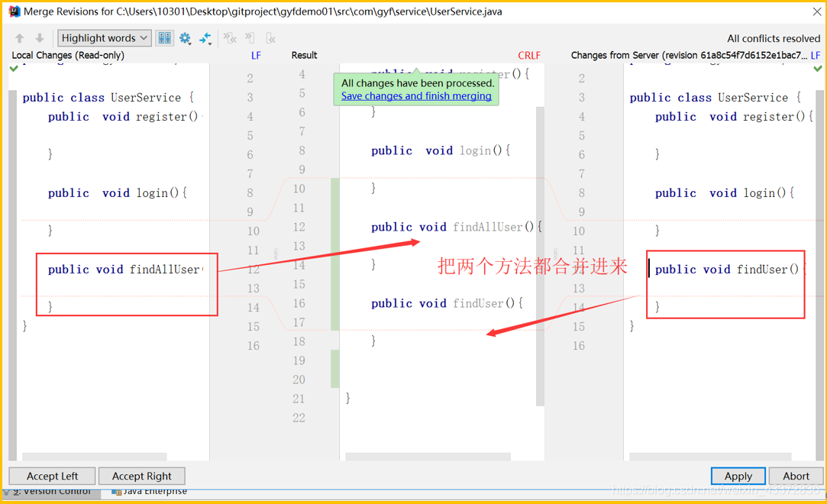Close the Merge Revisions dialog
The width and height of the screenshot is (827, 504).
coord(816,11)
